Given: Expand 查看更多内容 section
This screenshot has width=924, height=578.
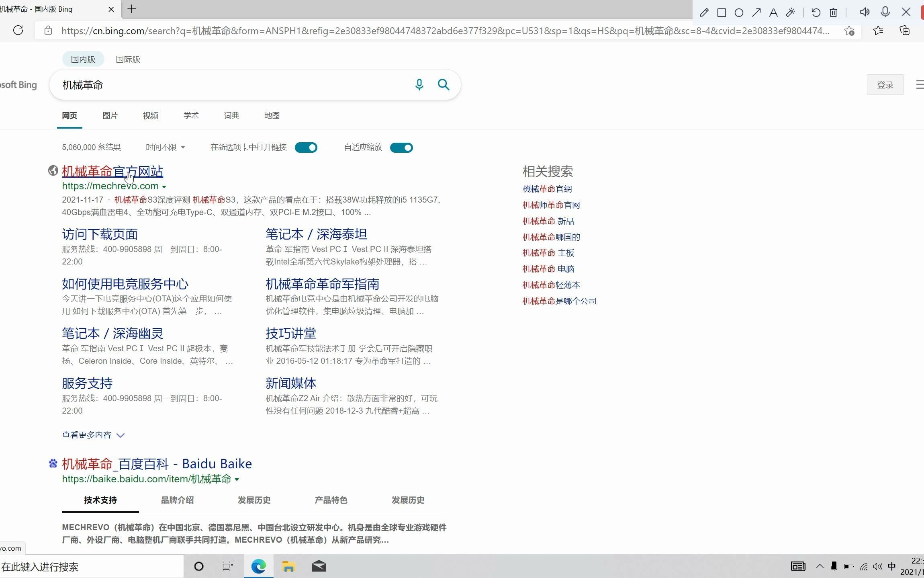Looking at the screenshot, I should point(93,435).
